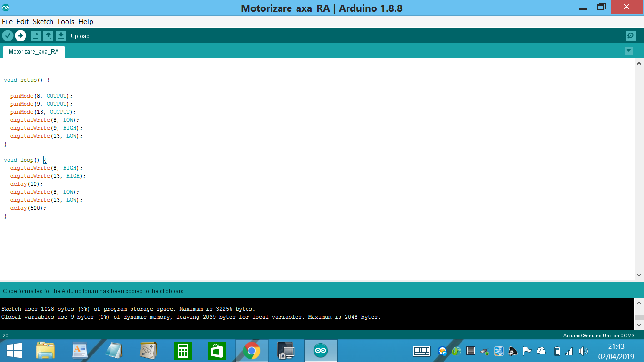Open the camera and monitor taskbar icon

tap(286, 351)
